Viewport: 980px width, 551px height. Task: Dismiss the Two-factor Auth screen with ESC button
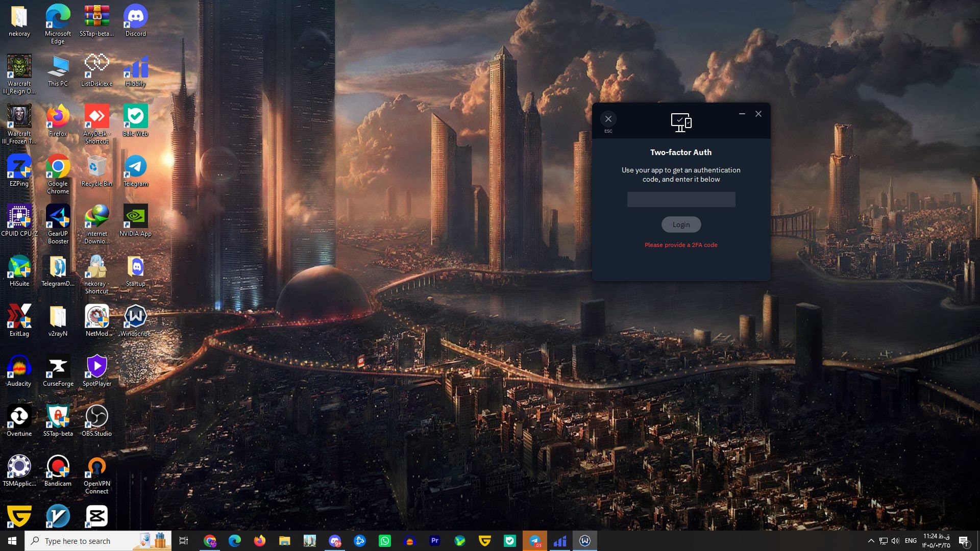608,119
